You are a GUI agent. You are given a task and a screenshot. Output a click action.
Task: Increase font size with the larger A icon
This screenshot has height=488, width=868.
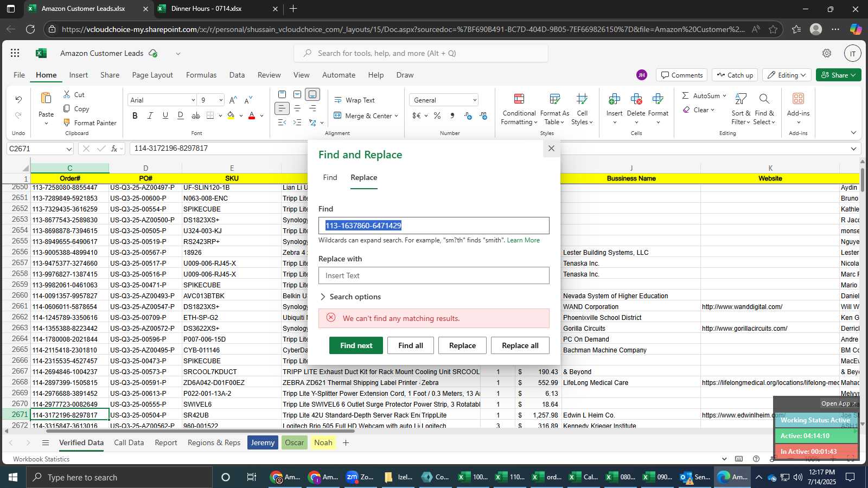pyautogui.click(x=233, y=100)
